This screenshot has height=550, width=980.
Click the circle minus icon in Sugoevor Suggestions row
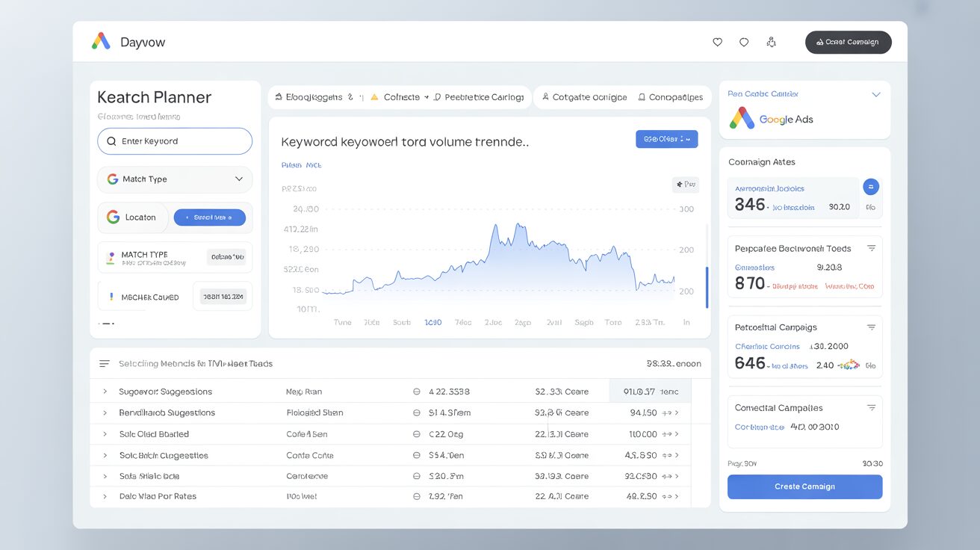[417, 392]
